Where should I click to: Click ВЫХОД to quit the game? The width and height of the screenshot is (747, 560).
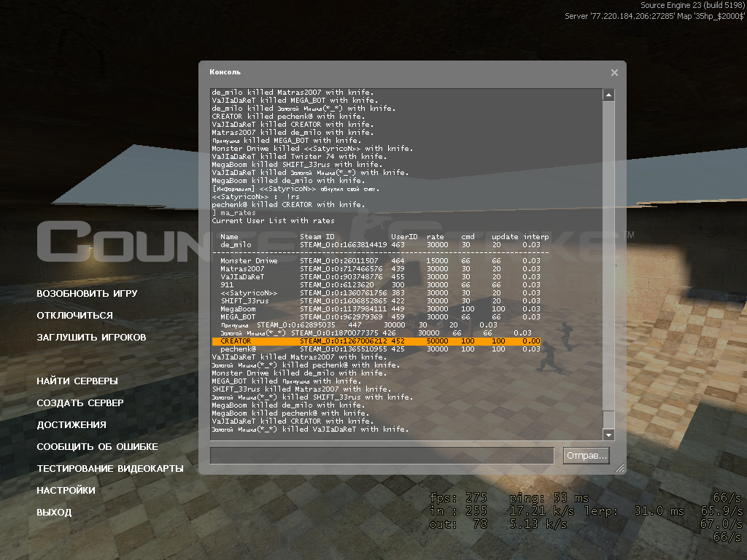(x=54, y=513)
